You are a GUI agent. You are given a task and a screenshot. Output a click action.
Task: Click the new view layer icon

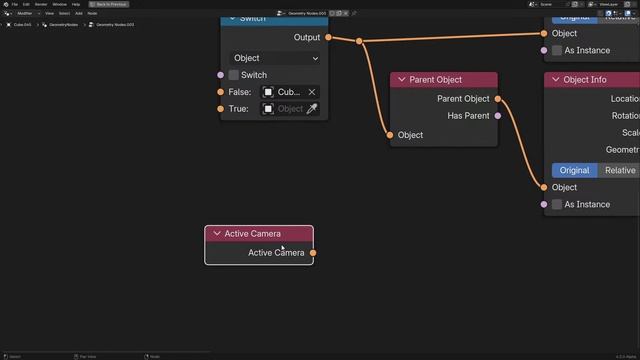pos(627,4)
